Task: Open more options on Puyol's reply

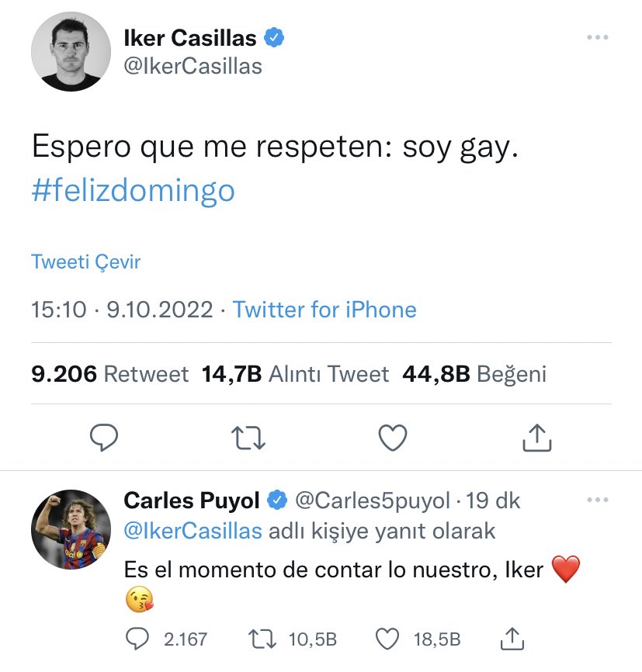Action: pos(597,501)
